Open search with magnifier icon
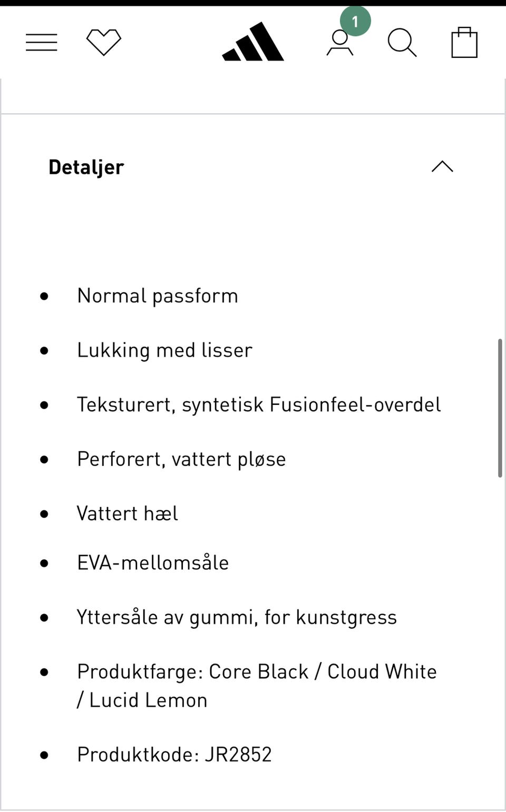Screen dimensions: 506x812 402,43
